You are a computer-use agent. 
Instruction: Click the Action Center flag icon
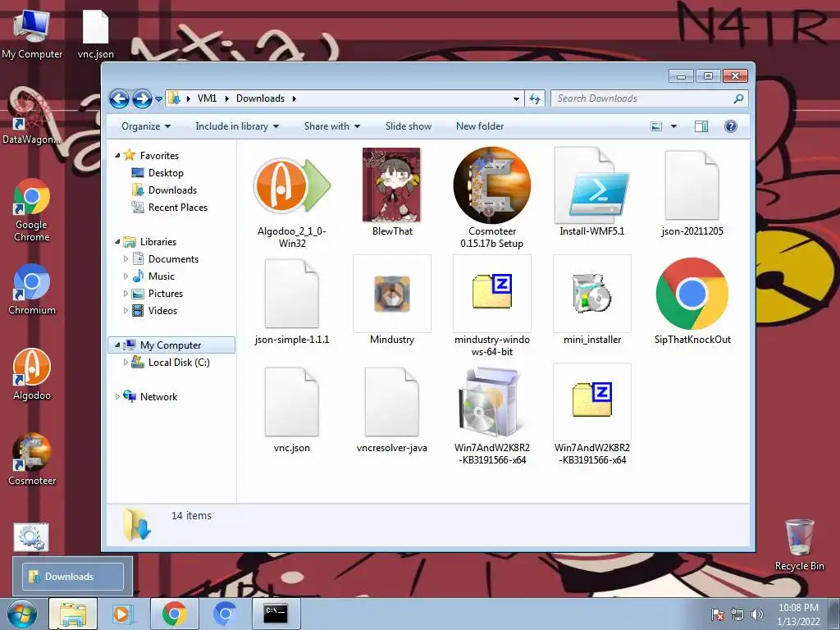717,614
